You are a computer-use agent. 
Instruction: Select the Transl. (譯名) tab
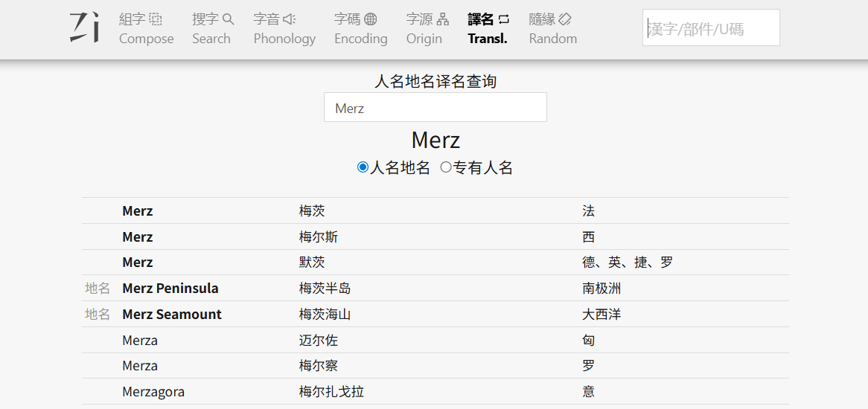click(488, 29)
